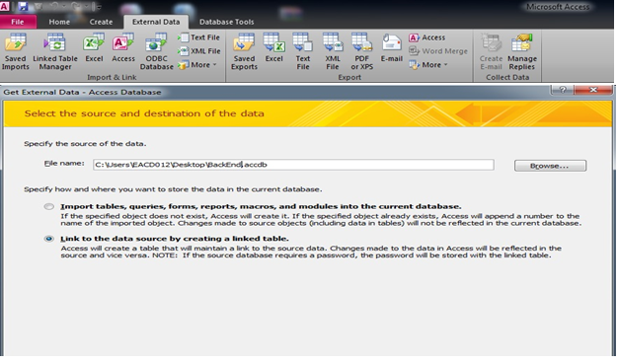Click Word Merge export option
618x364 pixels.
(438, 51)
